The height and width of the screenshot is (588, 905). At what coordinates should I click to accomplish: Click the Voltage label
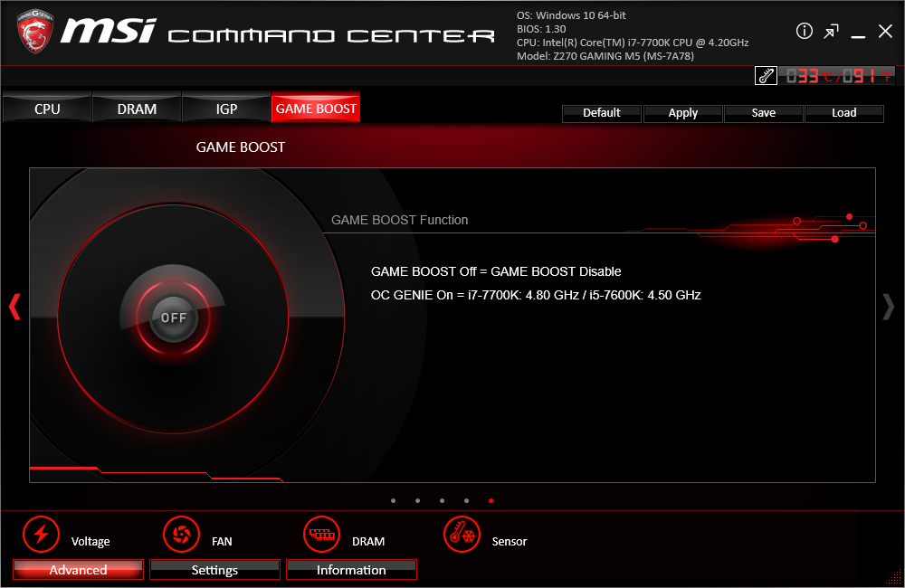[x=90, y=541]
